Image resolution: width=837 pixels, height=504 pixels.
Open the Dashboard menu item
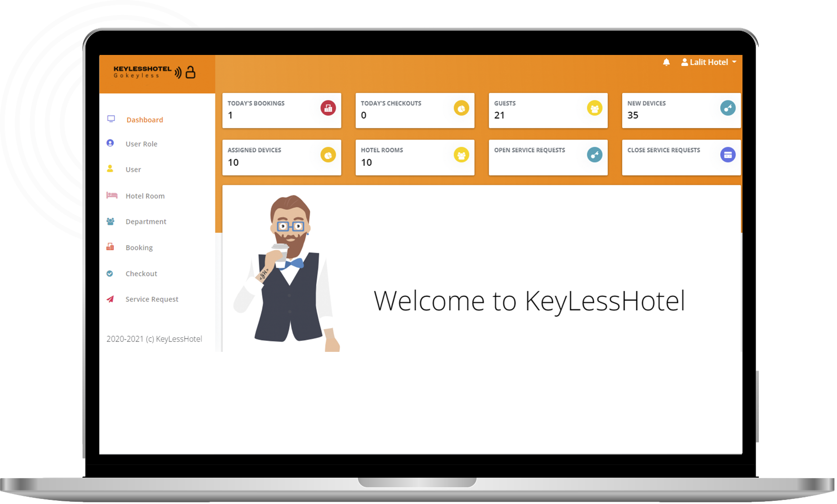pyautogui.click(x=144, y=119)
